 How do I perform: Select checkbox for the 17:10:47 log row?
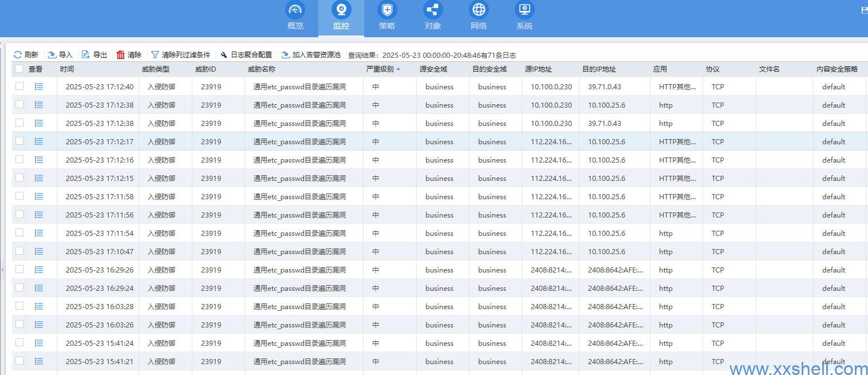(19, 251)
